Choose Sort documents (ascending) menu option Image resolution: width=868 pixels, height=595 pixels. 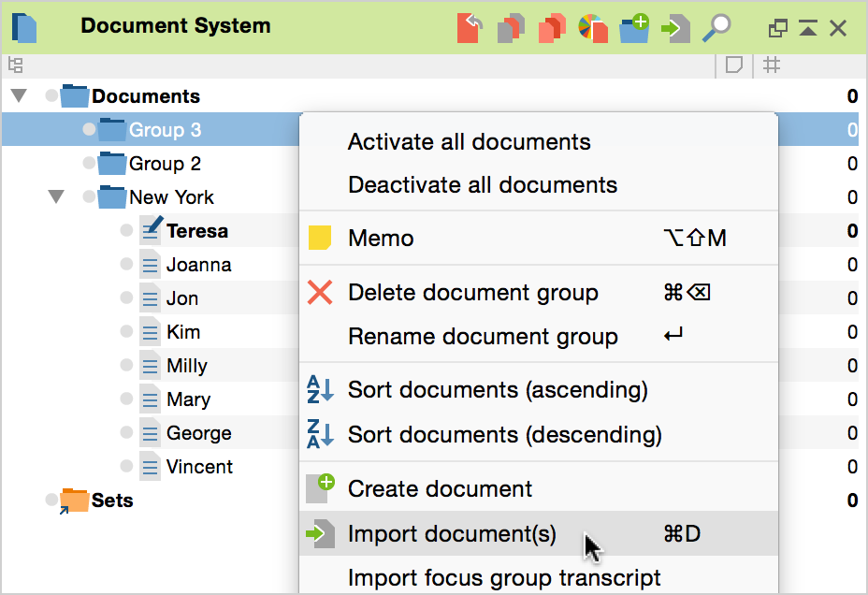click(x=497, y=389)
